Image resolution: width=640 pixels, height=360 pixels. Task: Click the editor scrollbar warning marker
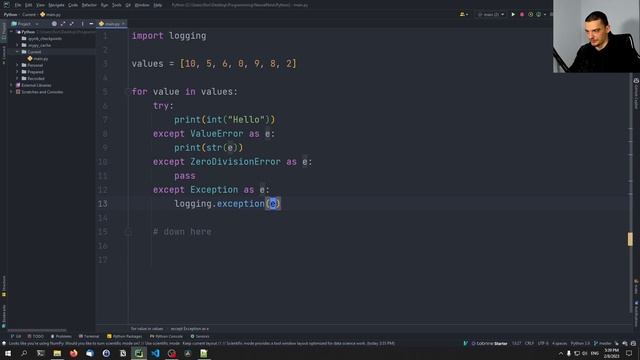click(630, 239)
